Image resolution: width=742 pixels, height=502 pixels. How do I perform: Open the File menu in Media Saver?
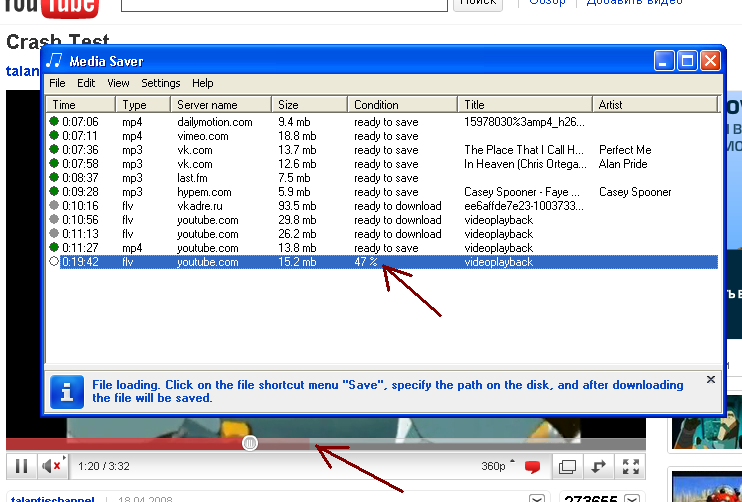tap(57, 83)
